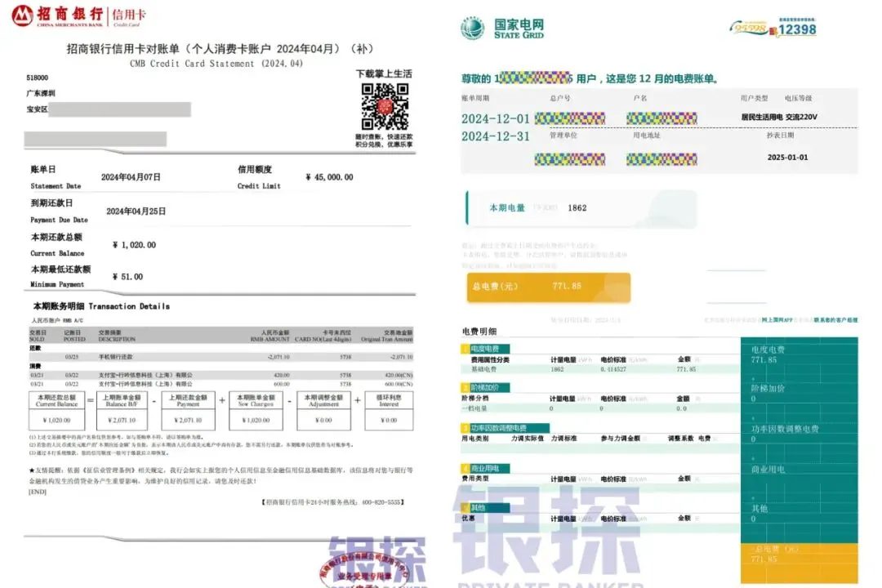882x588 pixels.
Task: Click the 手机银行还款 transaction row
Action: tap(221, 357)
